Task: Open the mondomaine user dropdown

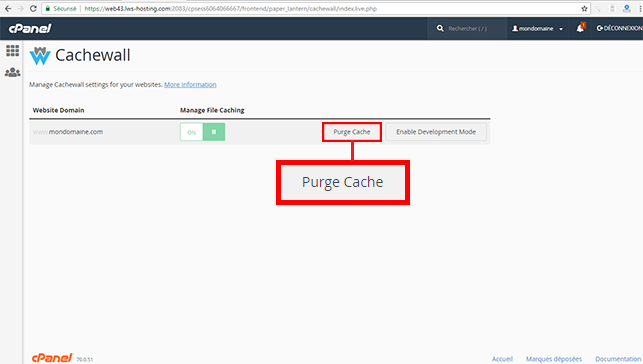Action: pos(537,28)
